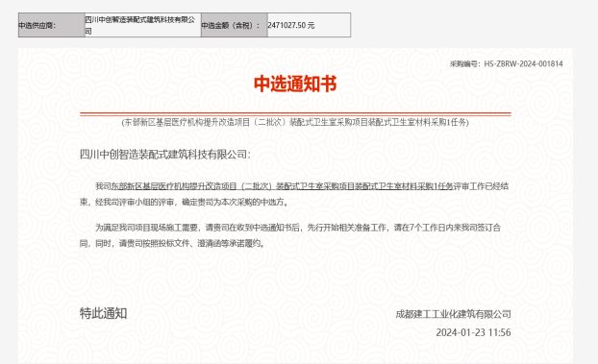
Task: Click the sentence 确定贵司为本次采购的中选方
Action: tap(233, 202)
